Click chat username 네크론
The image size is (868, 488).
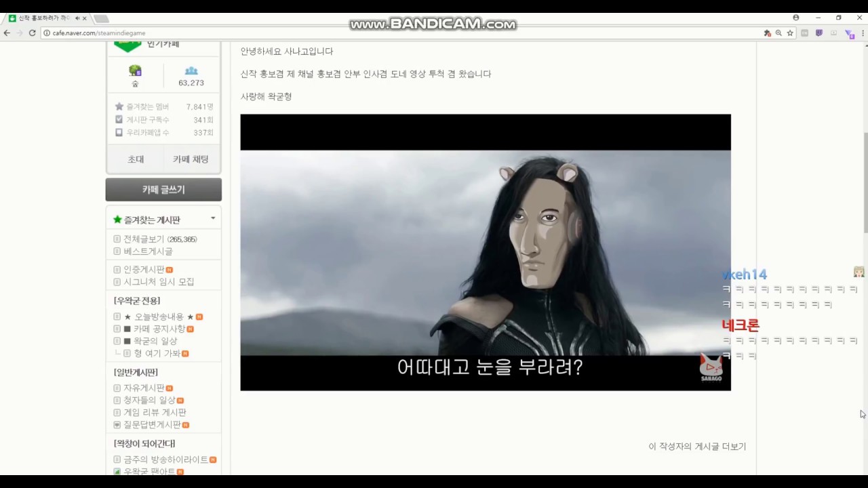point(741,326)
